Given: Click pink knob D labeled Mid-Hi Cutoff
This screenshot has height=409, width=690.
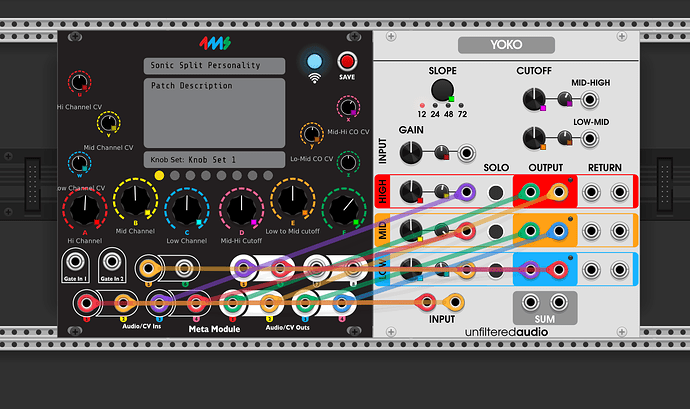Looking at the screenshot, I should tap(242, 210).
